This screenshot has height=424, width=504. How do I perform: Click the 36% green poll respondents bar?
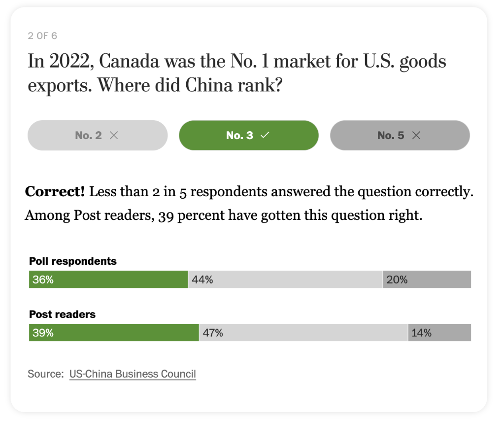(x=108, y=279)
